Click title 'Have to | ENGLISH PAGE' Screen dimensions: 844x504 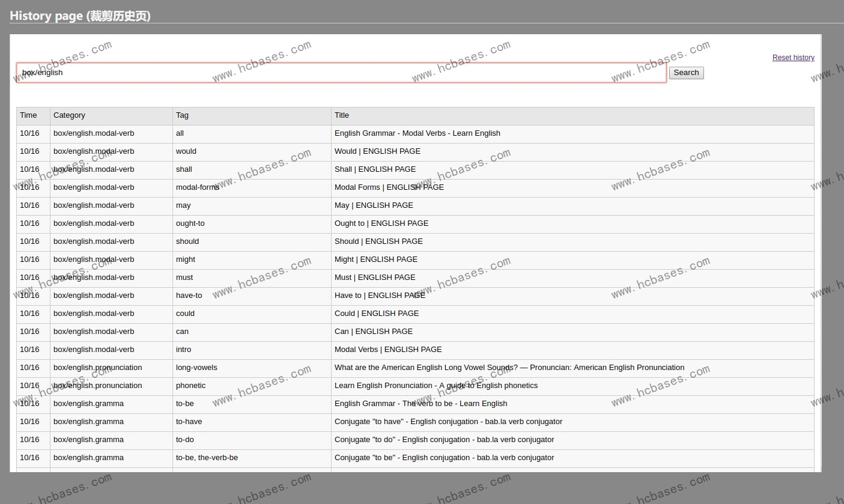coord(380,296)
